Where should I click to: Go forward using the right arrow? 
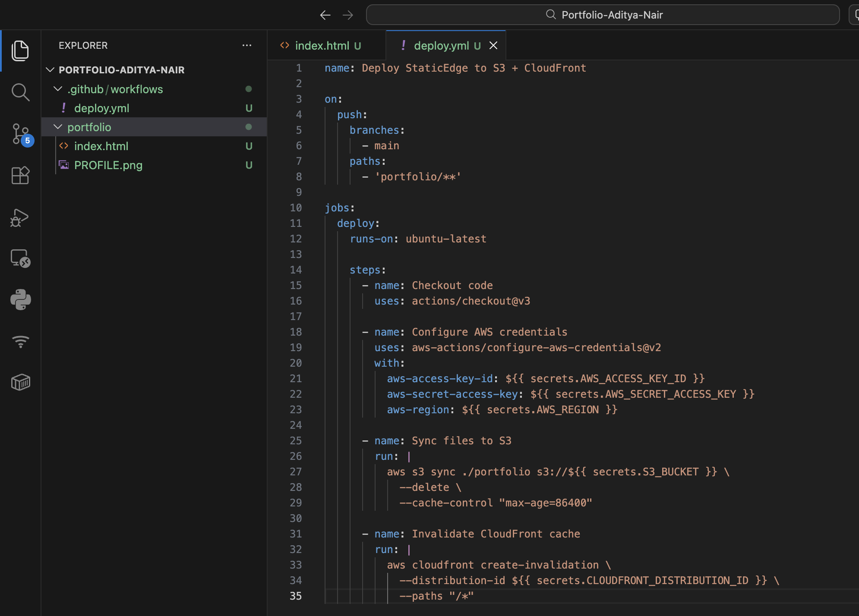click(x=348, y=15)
